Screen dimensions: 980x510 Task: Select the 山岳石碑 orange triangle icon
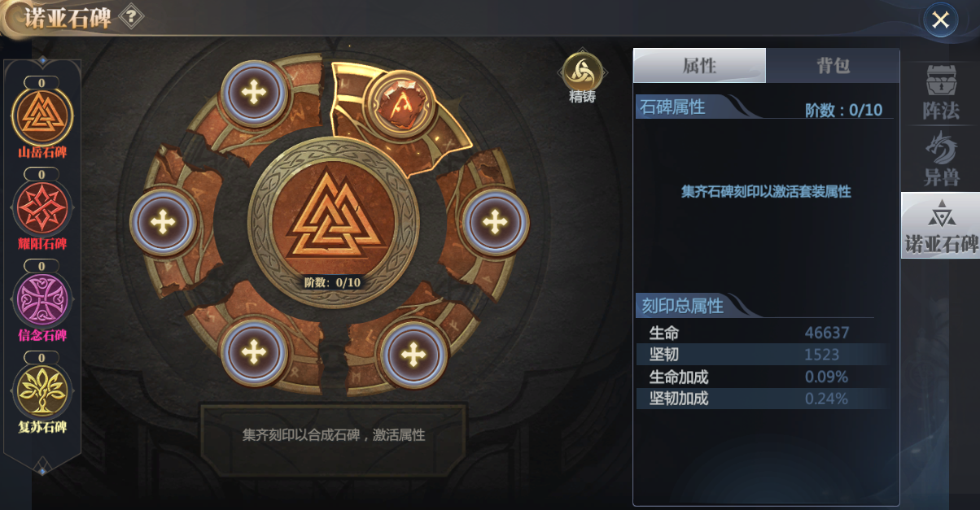[42, 116]
